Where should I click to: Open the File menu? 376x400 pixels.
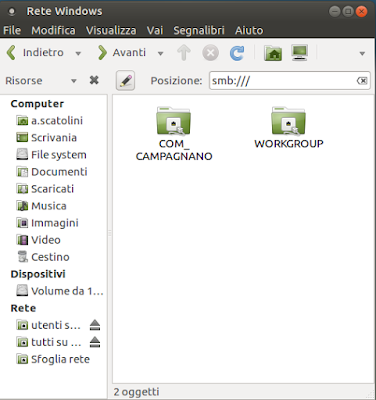tap(12, 30)
